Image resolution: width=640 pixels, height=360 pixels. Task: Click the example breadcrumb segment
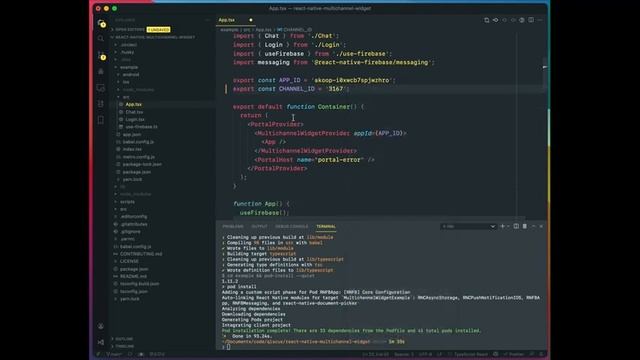point(229,30)
